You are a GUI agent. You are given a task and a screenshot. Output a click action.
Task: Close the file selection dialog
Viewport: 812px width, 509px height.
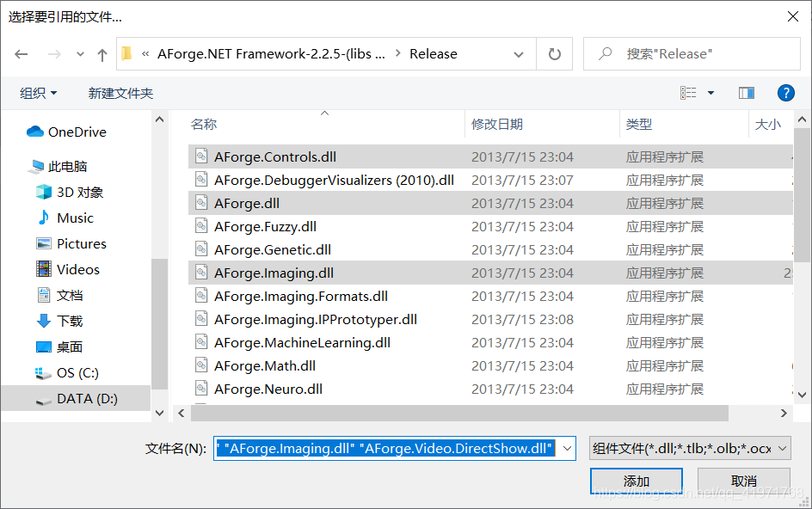[x=792, y=16]
